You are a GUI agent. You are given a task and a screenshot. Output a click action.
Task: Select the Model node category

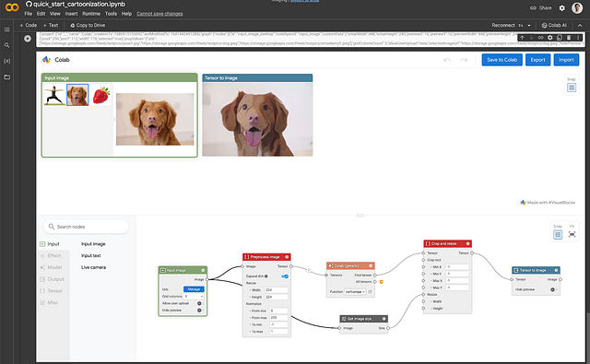pyautogui.click(x=53, y=267)
